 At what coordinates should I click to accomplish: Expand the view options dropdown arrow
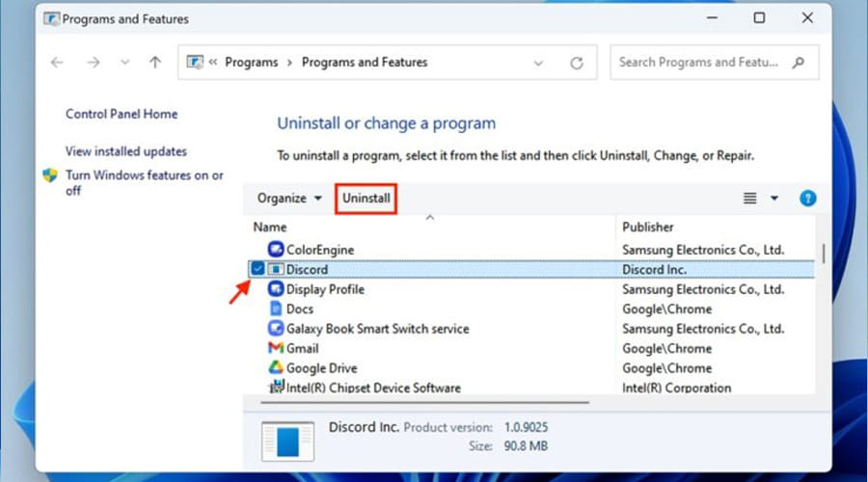point(774,199)
